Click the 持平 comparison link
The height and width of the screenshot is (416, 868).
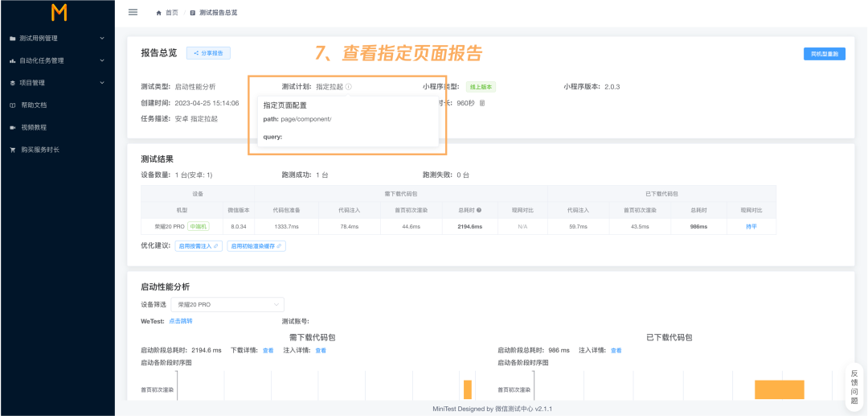[751, 227]
